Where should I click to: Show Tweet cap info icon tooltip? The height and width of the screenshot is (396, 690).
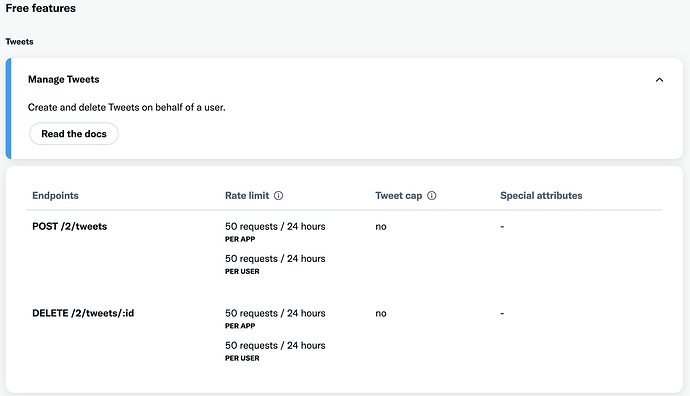[x=432, y=195]
